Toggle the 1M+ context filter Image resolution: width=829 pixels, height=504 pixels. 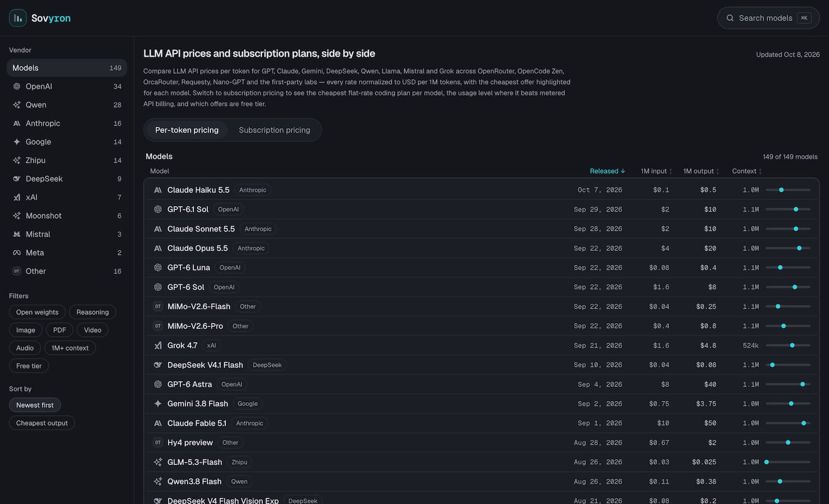click(x=70, y=348)
